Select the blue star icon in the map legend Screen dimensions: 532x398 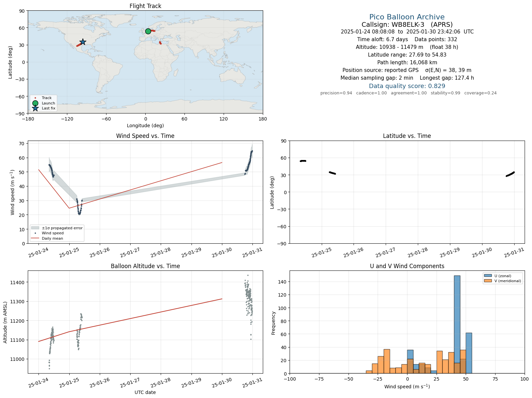(x=35, y=108)
